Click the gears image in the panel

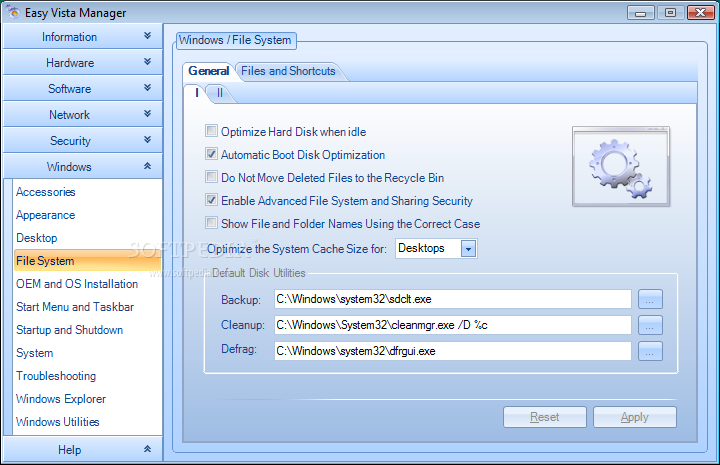tap(621, 167)
